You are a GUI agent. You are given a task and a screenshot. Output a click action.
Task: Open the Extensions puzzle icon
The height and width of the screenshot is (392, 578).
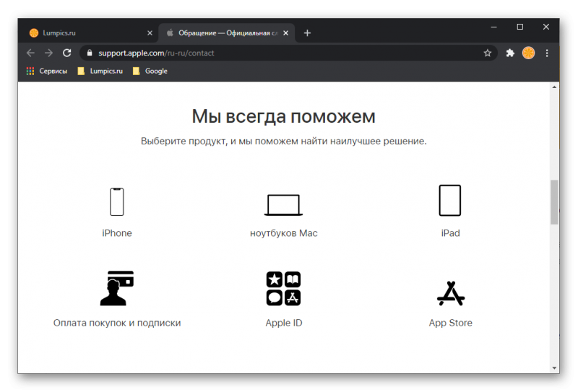coord(510,53)
